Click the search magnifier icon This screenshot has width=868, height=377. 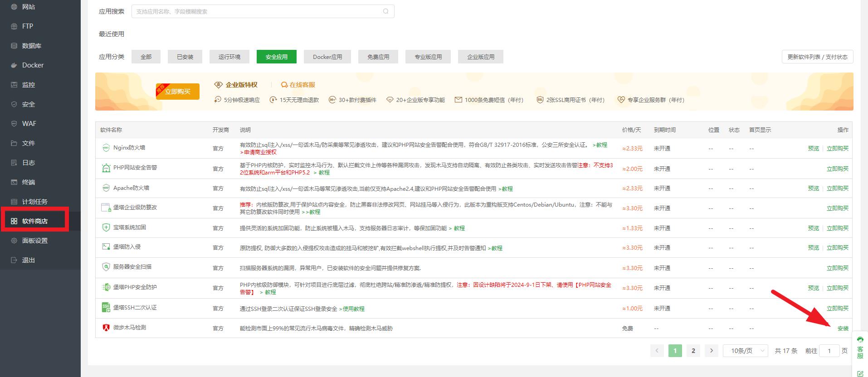click(386, 11)
